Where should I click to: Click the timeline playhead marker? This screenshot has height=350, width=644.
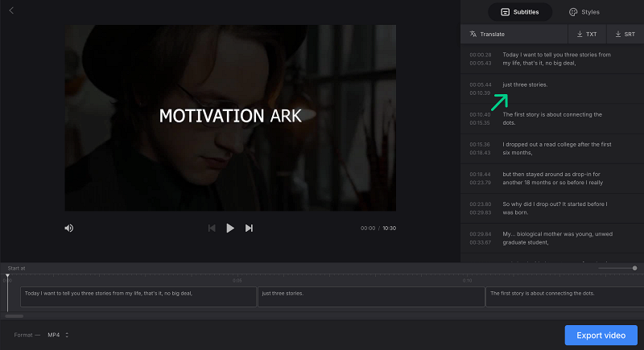point(7,276)
